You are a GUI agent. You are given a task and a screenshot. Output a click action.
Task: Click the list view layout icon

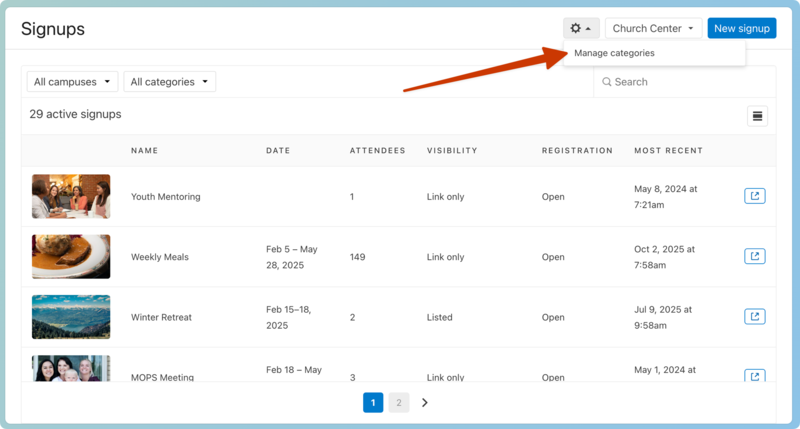(757, 116)
